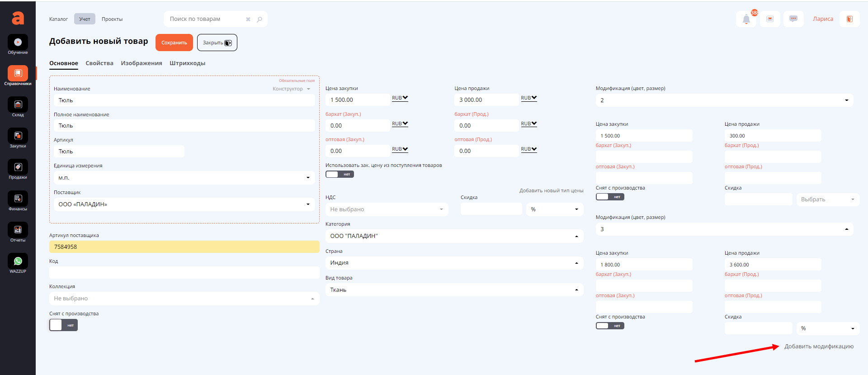The image size is (868, 375).
Task: Go to Закупки purchases section
Action: click(x=18, y=136)
